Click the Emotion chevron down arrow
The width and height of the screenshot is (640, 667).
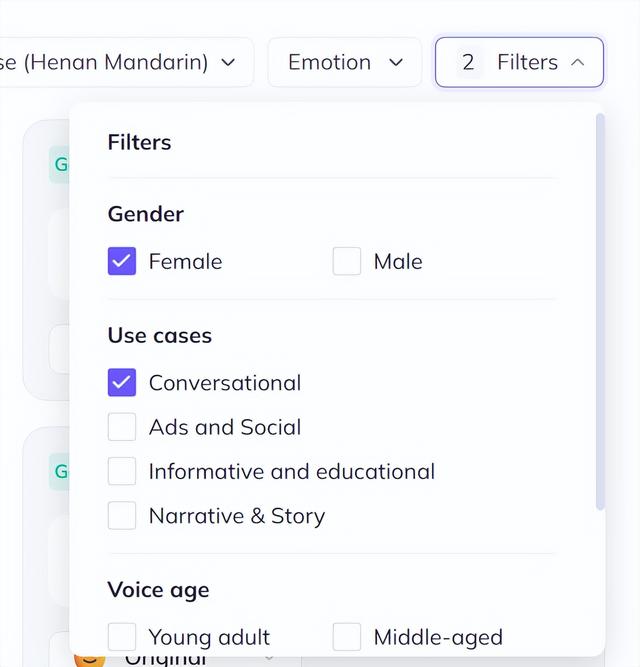396,62
